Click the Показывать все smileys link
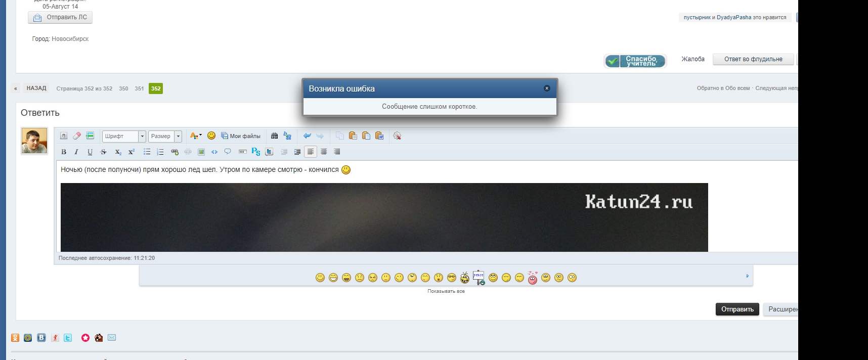This screenshot has width=868, height=360. 446,291
